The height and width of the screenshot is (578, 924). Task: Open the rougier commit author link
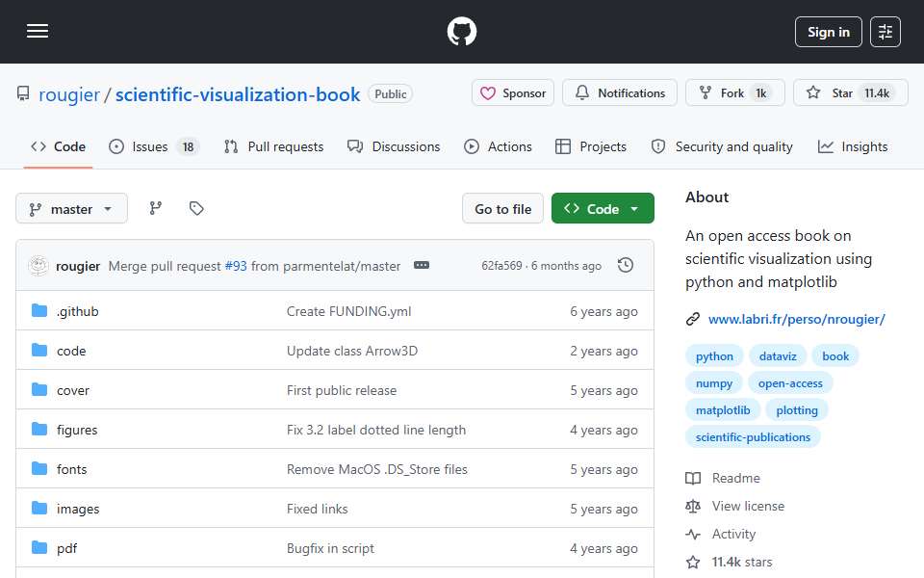78,266
